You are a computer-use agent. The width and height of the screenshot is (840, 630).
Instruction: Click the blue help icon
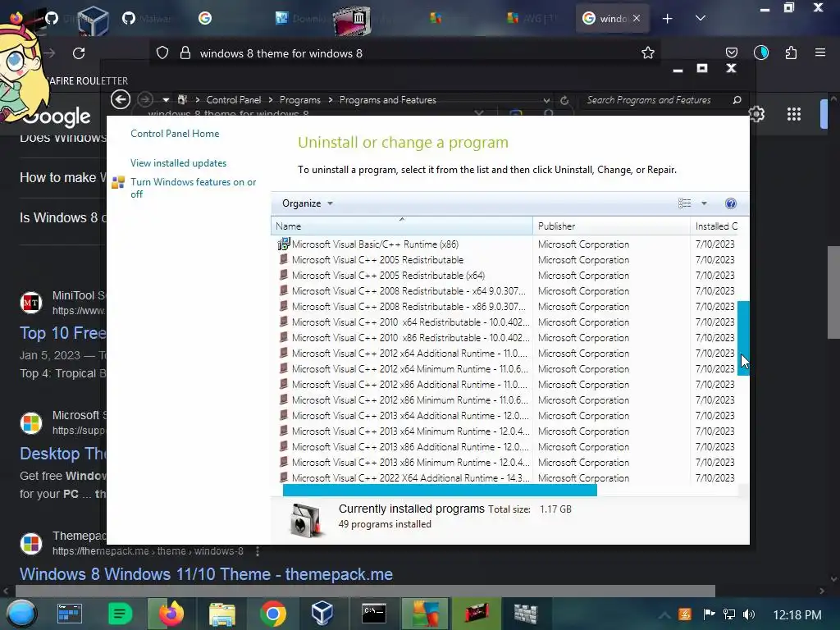coord(730,203)
